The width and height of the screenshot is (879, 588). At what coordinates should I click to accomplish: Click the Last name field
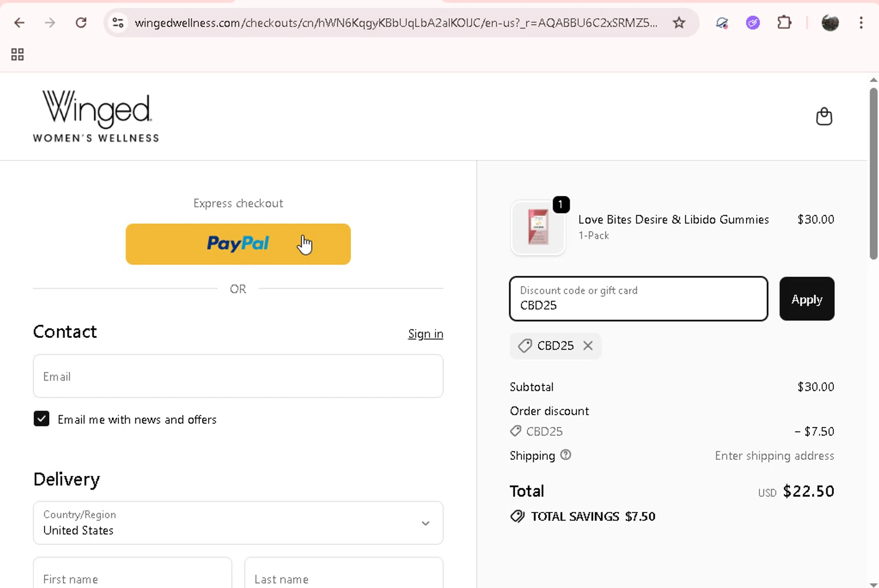coord(343,573)
